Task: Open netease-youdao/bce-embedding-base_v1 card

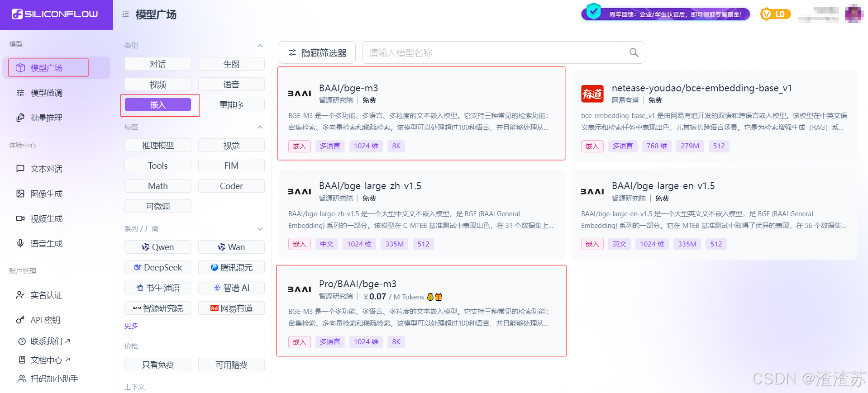Action: [714, 116]
